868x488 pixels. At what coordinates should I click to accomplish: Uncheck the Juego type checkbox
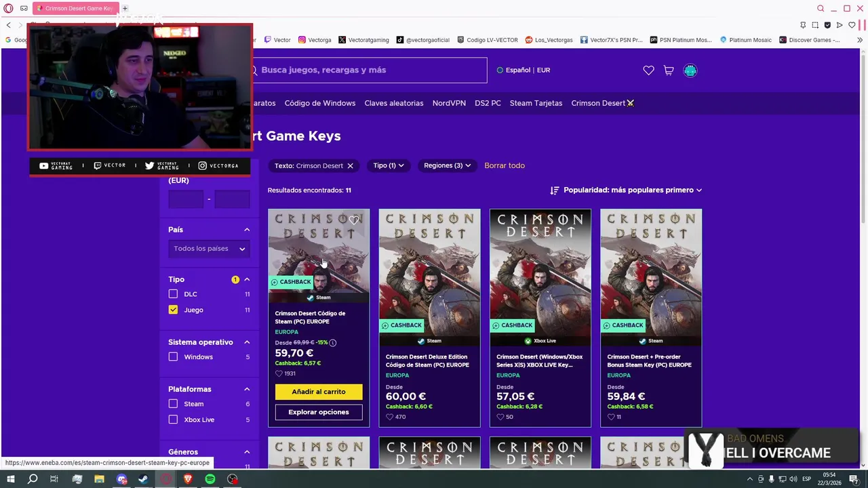(173, 310)
